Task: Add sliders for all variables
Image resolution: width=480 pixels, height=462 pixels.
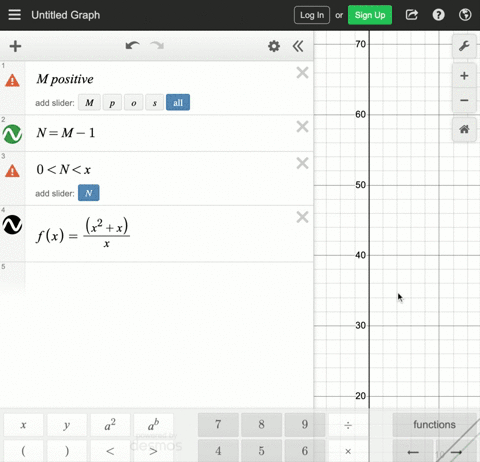Action: tap(178, 102)
